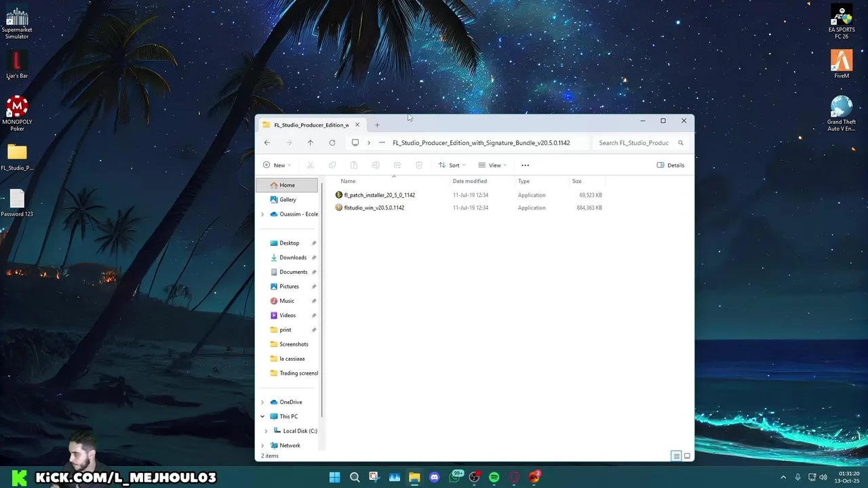Select Liar's Bar desktop shortcut

pos(17,66)
